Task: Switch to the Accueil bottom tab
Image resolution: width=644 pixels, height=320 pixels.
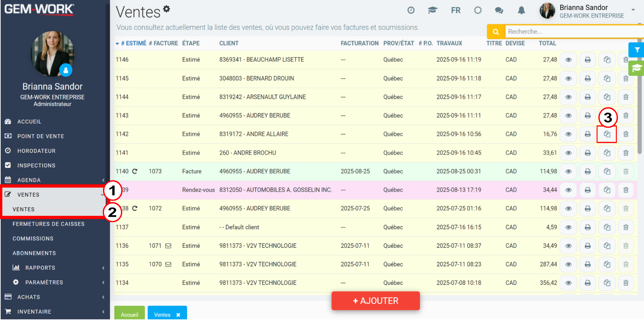Action: 130,314
